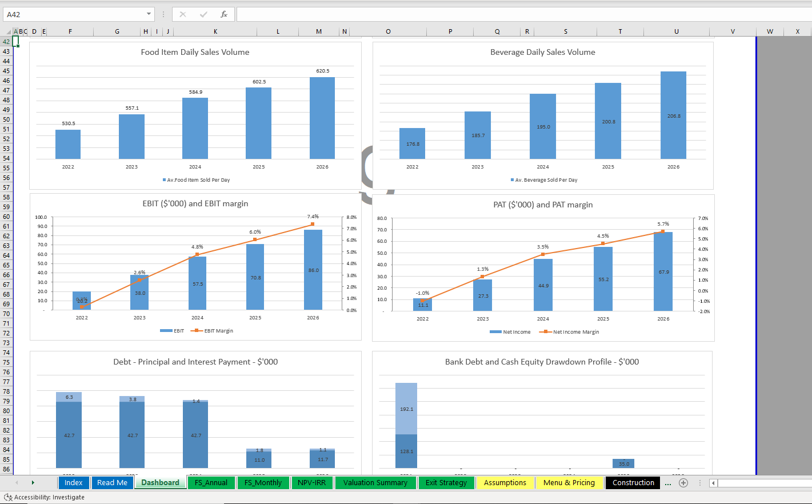Screen dimensions: 812x504
Task: Switch to the FS_Annual sheet tab
Action: pyautogui.click(x=211, y=483)
